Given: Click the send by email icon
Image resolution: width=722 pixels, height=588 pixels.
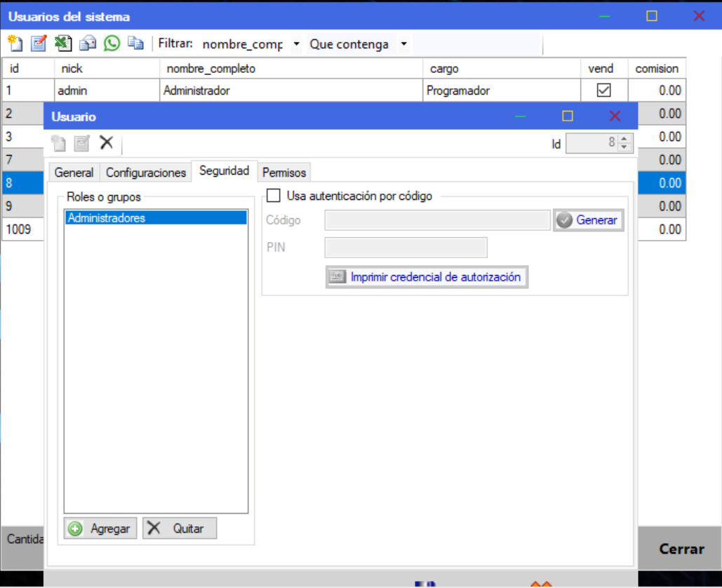Looking at the screenshot, I should click(x=88, y=44).
